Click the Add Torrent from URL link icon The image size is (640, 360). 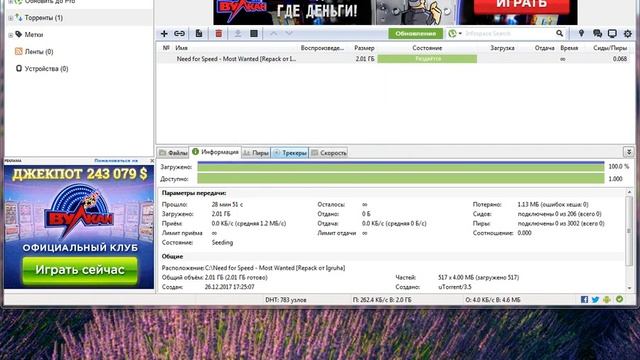coord(179,33)
